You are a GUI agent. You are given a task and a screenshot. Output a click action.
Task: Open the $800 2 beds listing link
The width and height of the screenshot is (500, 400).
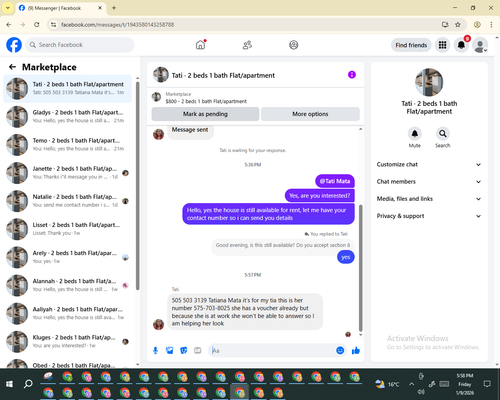click(206, 101)
